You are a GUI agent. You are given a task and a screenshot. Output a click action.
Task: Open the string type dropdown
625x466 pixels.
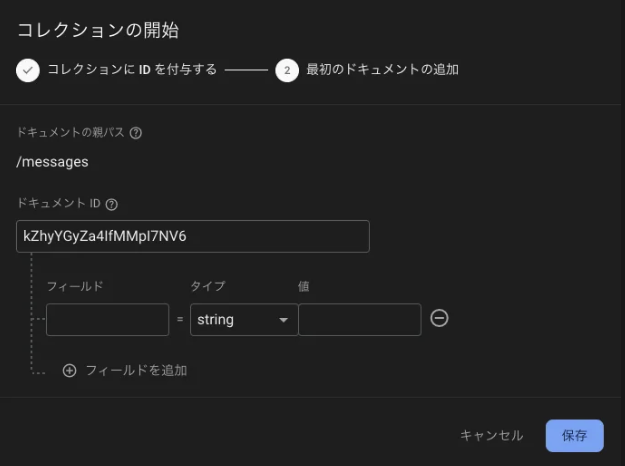(x=244, y=320)
